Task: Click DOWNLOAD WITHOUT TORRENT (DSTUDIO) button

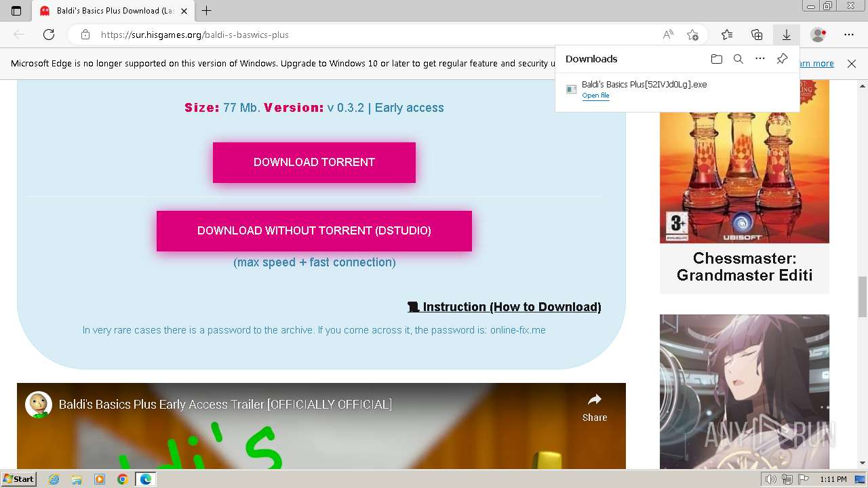Action: point(314,231)
